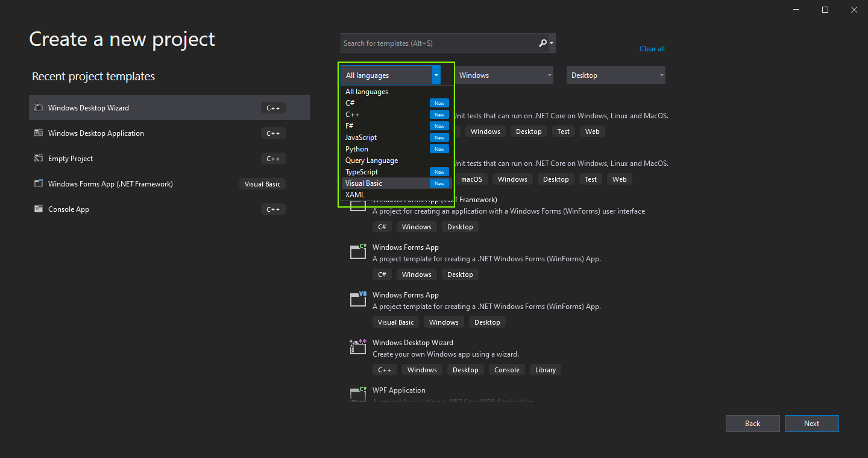Click the Visual Basic badge in recent templates

coord(262,184)
